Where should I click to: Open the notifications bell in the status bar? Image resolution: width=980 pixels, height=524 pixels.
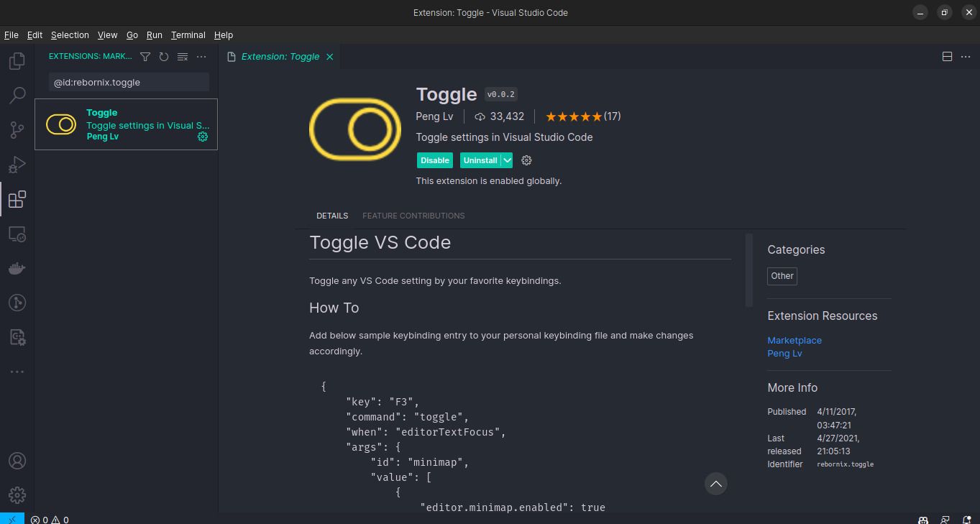click(967, 519)
